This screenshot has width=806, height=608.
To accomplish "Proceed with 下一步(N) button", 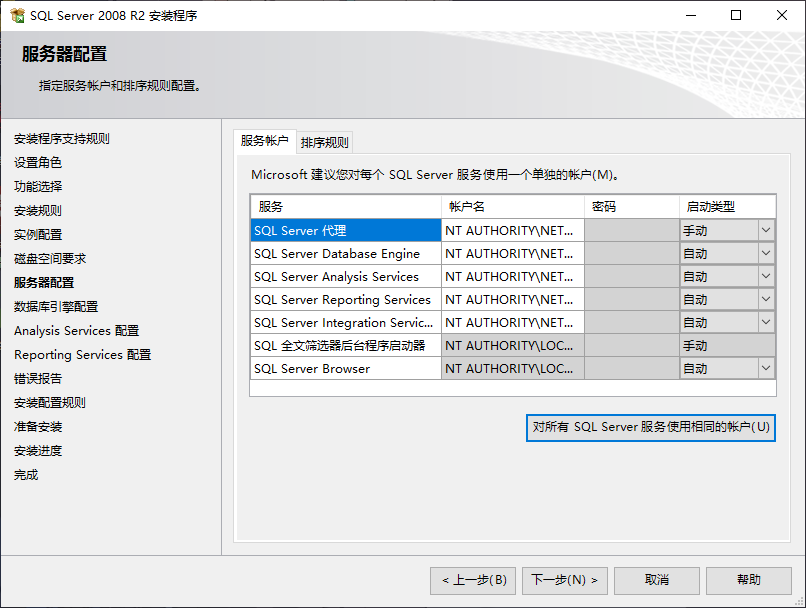I will (x=565, y=581).
